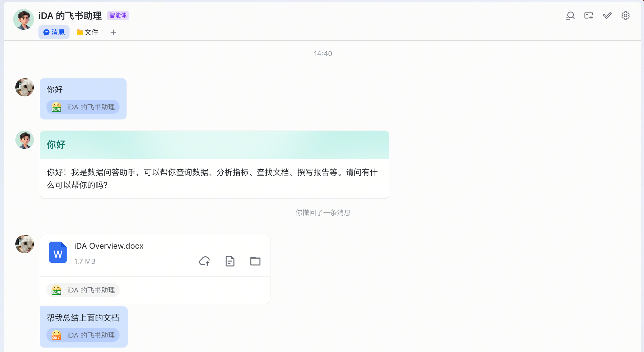Open chat settings gear icon
This screenshot has width=644, height=352.
point(625,16)
